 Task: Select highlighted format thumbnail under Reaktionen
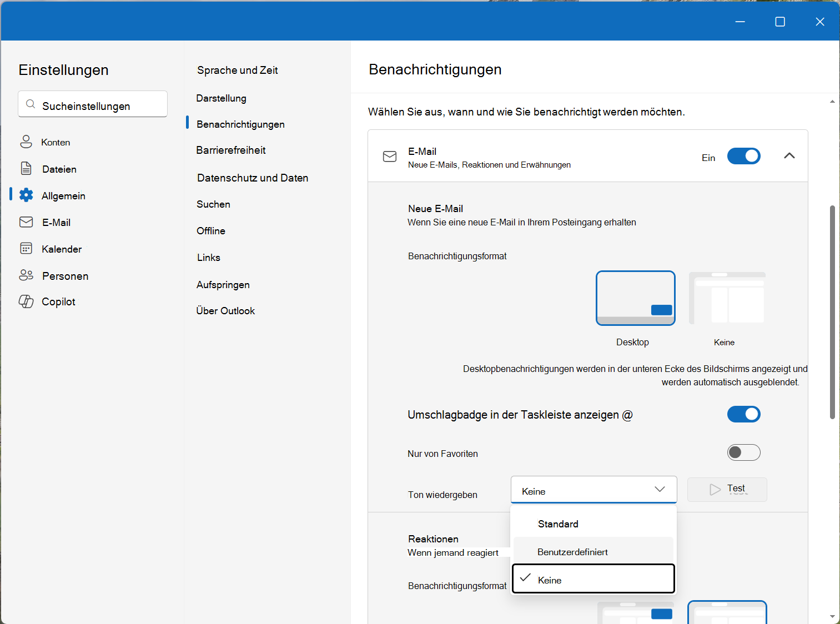click(x=727, y=612)
